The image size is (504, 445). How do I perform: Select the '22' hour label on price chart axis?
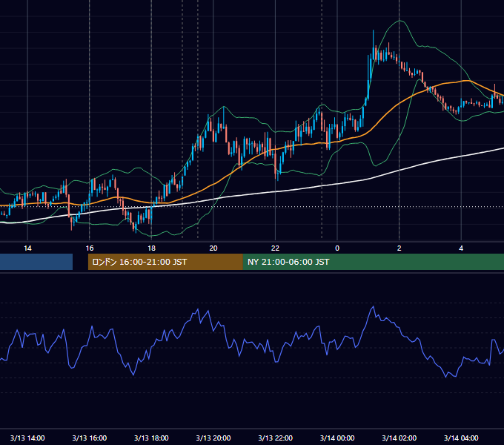275,248
